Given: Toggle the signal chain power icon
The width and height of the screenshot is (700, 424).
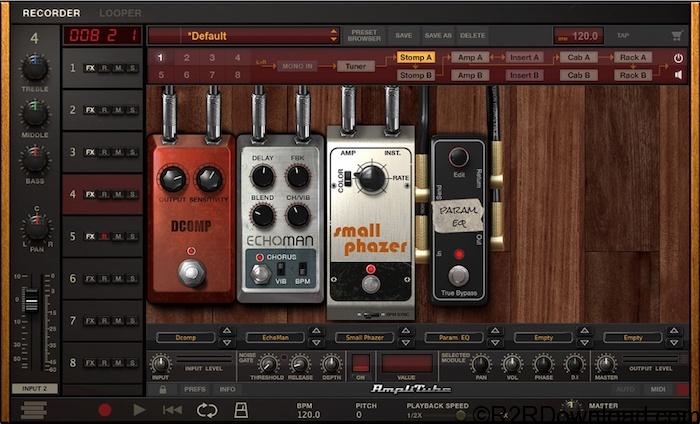Looking at the screenshot, I should pyautogui.click(x=678, y=58).
